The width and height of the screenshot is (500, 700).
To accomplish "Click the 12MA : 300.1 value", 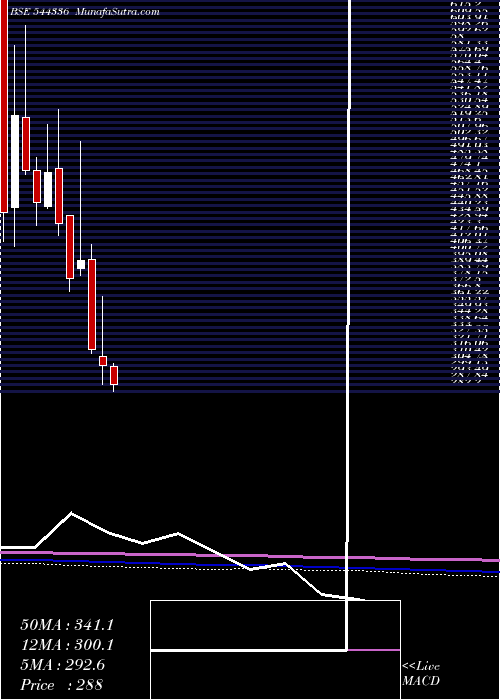I will (x=67, y=645).
